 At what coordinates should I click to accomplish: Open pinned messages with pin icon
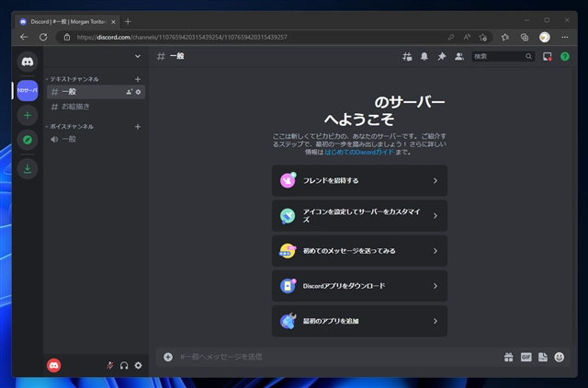441,56
